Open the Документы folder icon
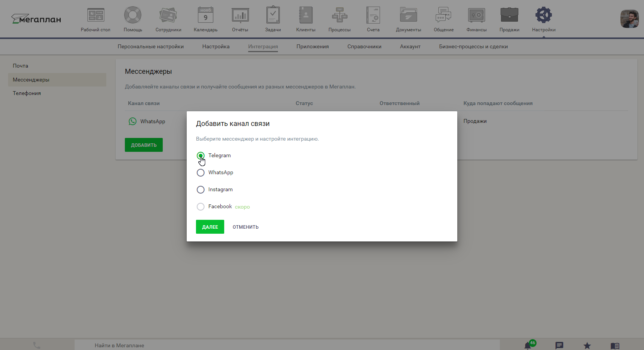This screenshot has height=350, width=644. (408, 15)
